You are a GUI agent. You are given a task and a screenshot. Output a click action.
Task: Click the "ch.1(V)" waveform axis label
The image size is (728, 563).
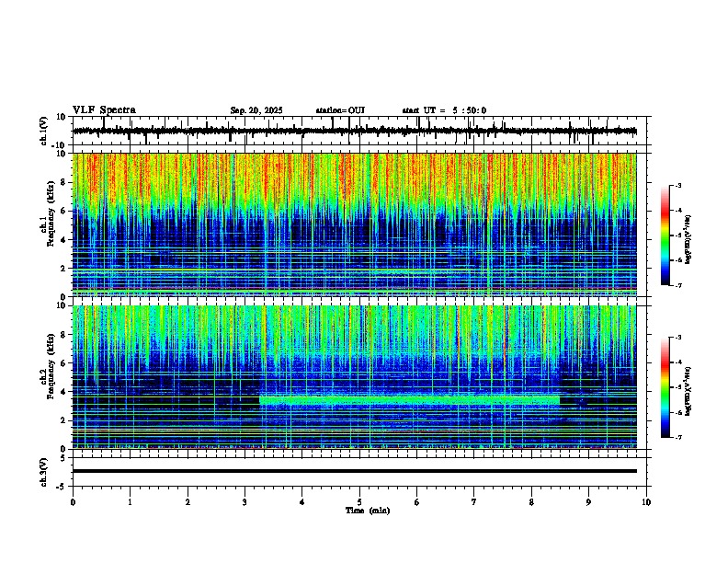tap(44, 131)
